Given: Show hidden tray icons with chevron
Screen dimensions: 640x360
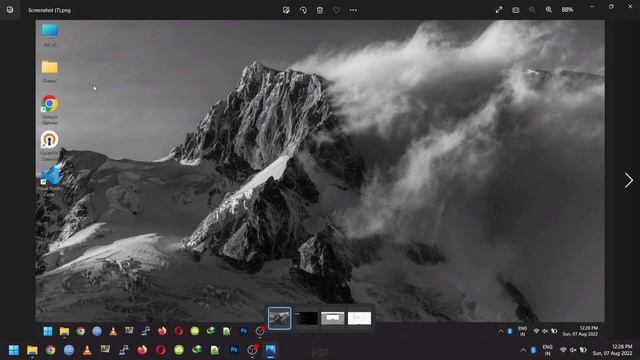Looking at the screenshot, I should [x=523, y=350].
